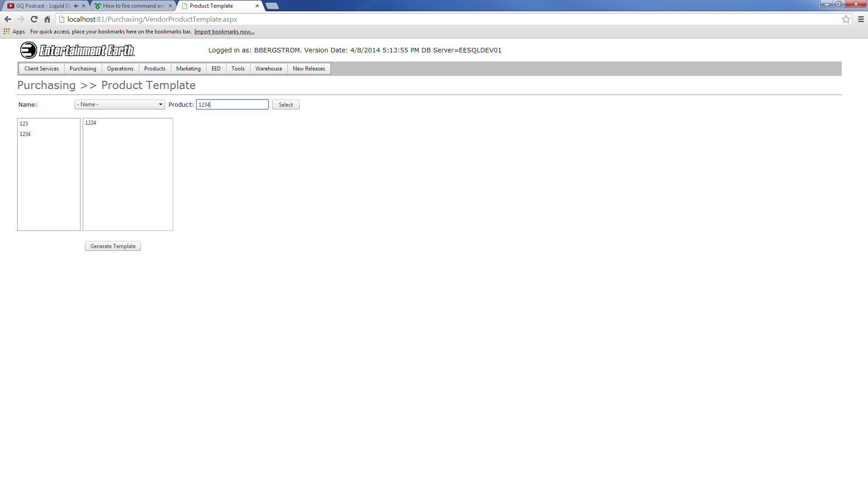Click the Import bookmarks now link
Image resolution: width=868 pixels, height=488 pixels.
pos(224,32)
